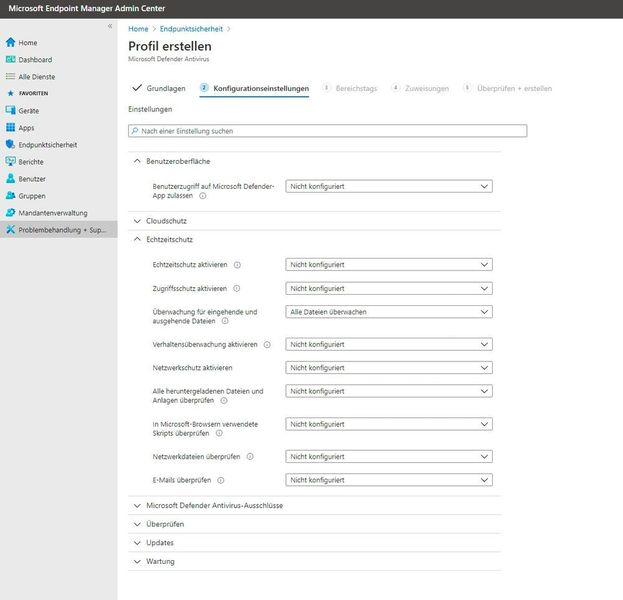
Task: Open the Mandantenverwaltung icon
Action: pyautogui.click(x=10, y=213)
